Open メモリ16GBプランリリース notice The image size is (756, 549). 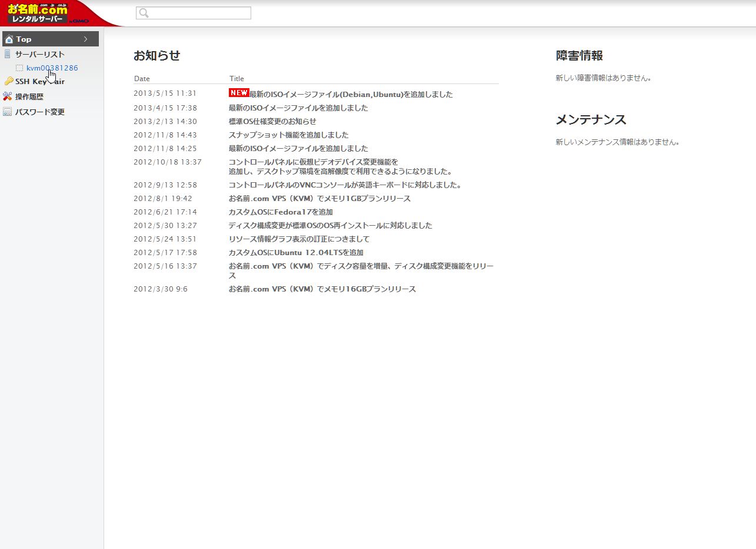pos(322,289)
